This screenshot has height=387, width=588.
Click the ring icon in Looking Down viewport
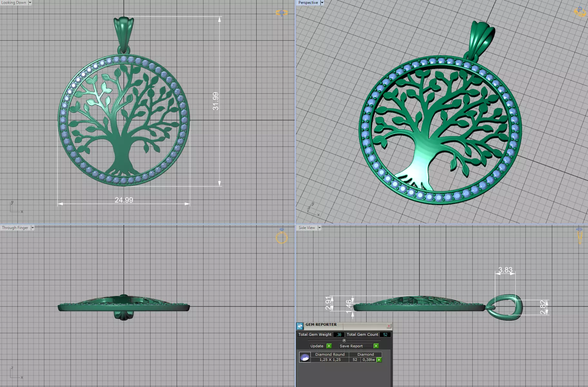pyautogui.click(x=282, y=13)
